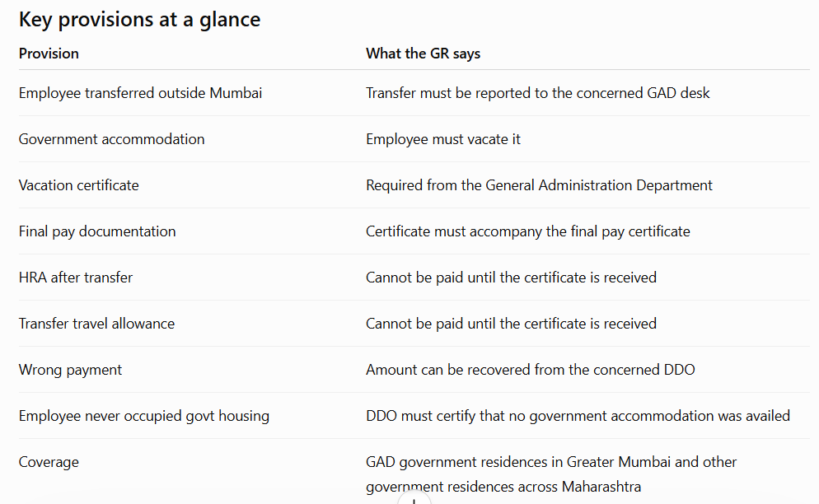Click the "Employee must vacate it" text
The image size is (819, 504).
(x=443, y=139)
